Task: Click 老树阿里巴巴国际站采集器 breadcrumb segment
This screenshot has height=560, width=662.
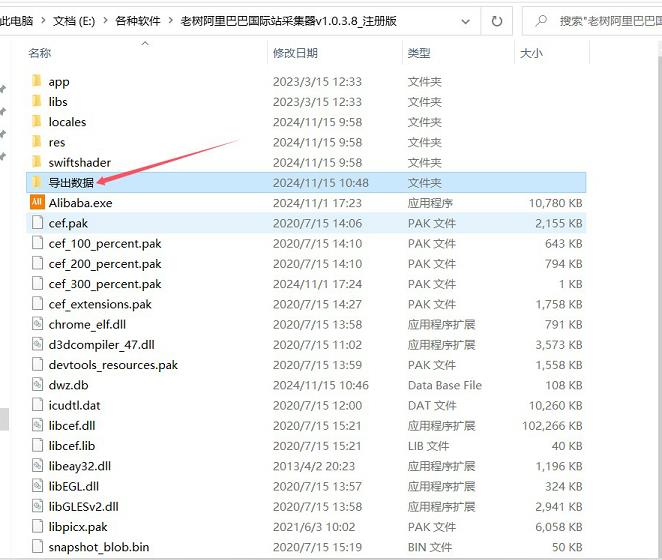Action: pos(288,21)
